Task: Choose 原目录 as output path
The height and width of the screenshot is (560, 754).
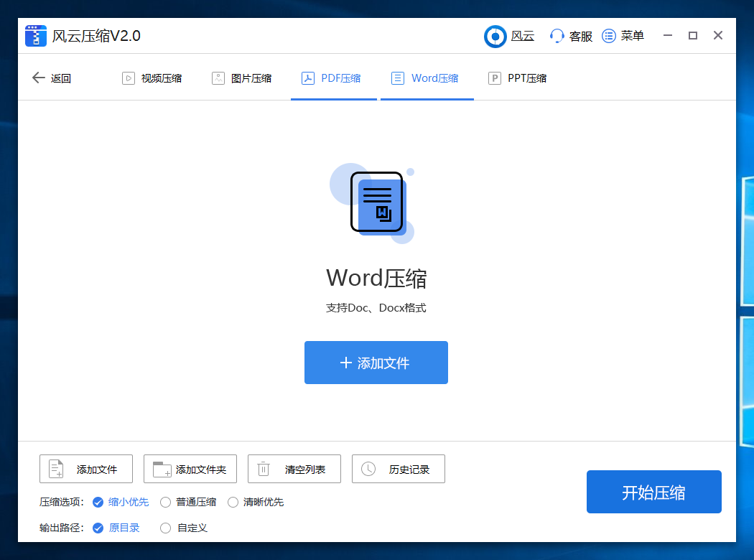Action: point(116,528)
